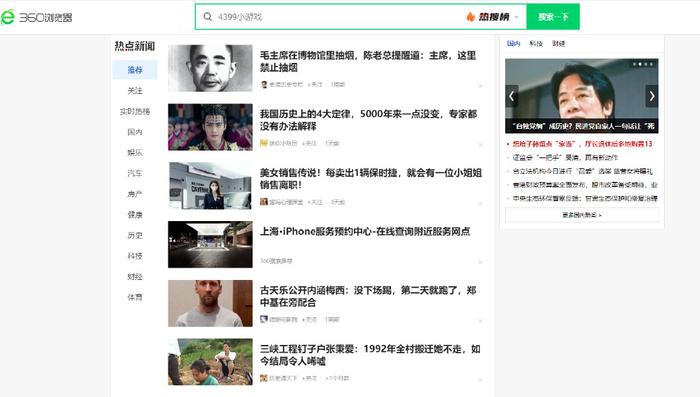
Task: Click the green 搜索一下 button
Action: [x=553, y=17]
